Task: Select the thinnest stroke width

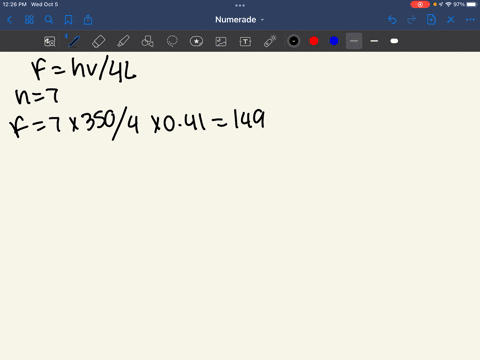Action: pyautogui.click(x=354, y=41)
